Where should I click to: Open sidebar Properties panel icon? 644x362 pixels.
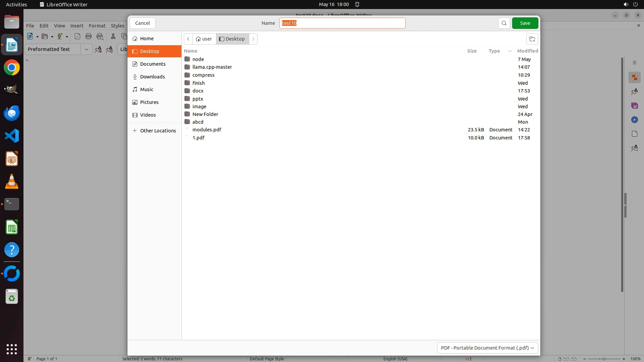[634, 78]
